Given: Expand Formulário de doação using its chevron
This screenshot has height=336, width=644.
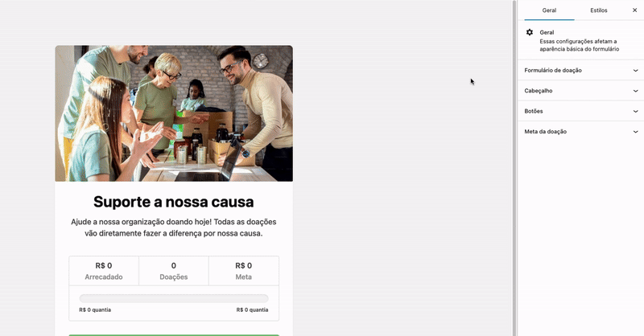Looking at the screenshot, I should tap(635, 71).
